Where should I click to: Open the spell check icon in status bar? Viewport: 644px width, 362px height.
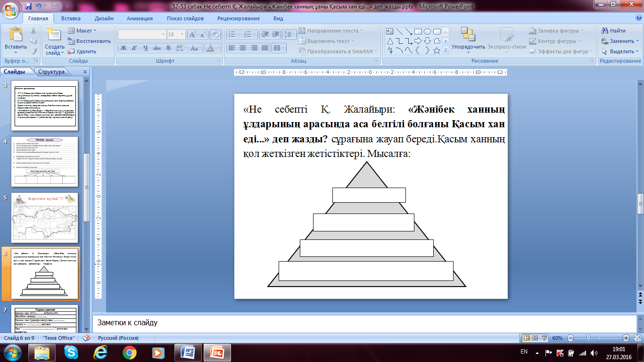(x=86, y=338)
